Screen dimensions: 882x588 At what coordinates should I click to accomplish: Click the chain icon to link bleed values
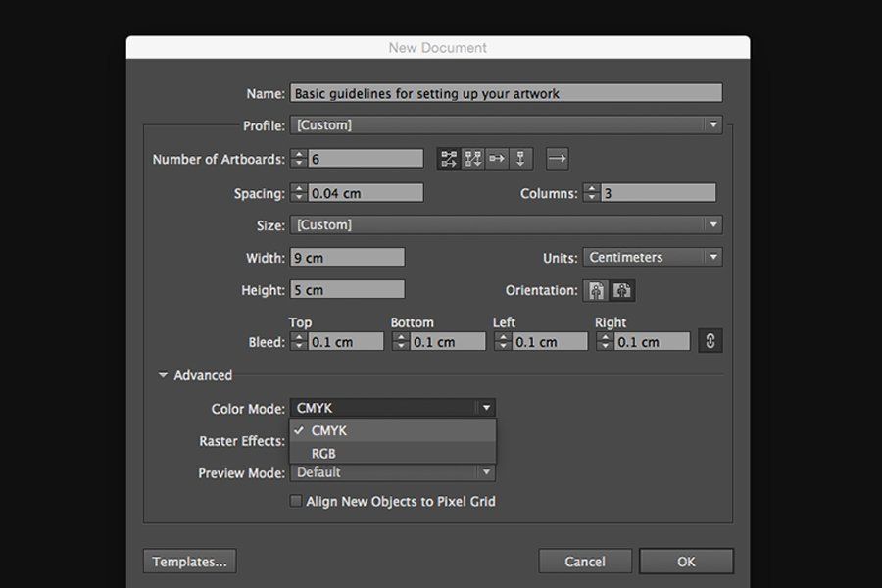[710, 340]
